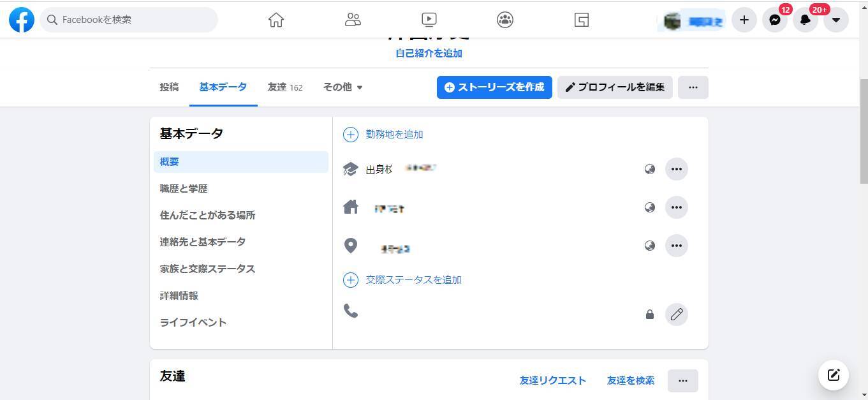Open the Groups icon in top navigation
The image size is (868, 400).
pos(504,20)
